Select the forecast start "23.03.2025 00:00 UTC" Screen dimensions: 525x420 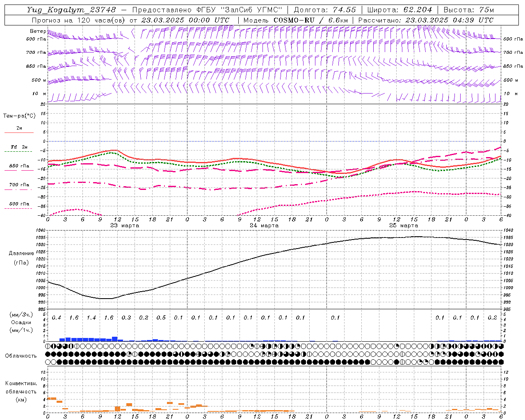(x=185, y=20)
